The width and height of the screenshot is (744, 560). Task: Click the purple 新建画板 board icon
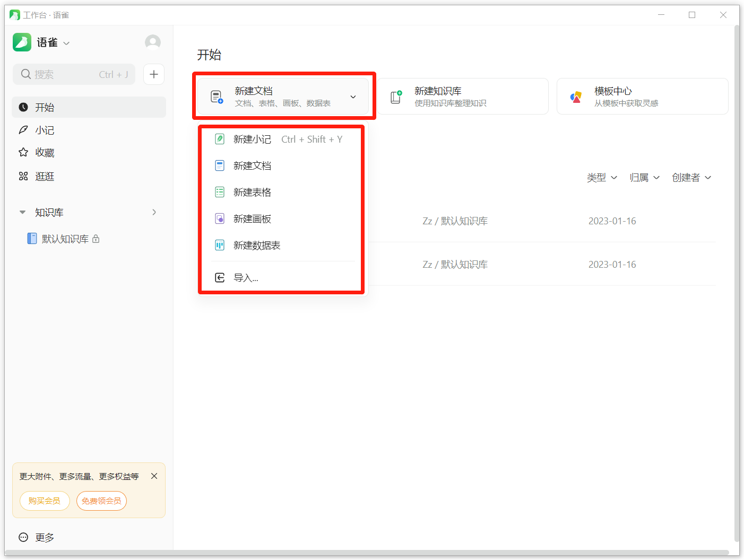click(x=220, y=218)
